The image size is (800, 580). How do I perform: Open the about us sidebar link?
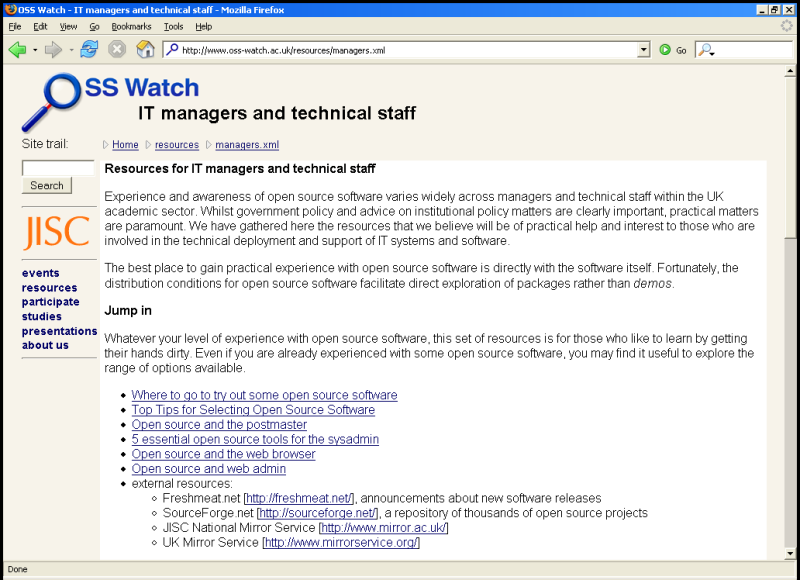(x=45, y=345)
